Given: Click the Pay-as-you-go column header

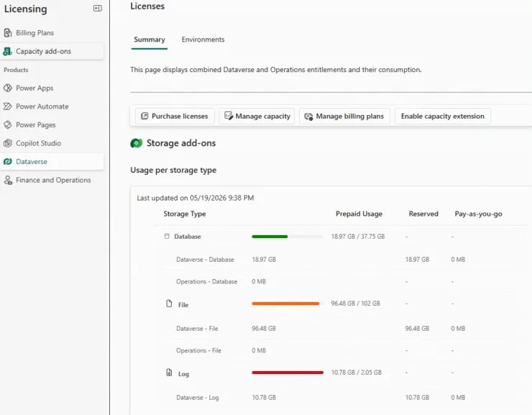Looking at the screenshot, I should click(x=478, y=214).
